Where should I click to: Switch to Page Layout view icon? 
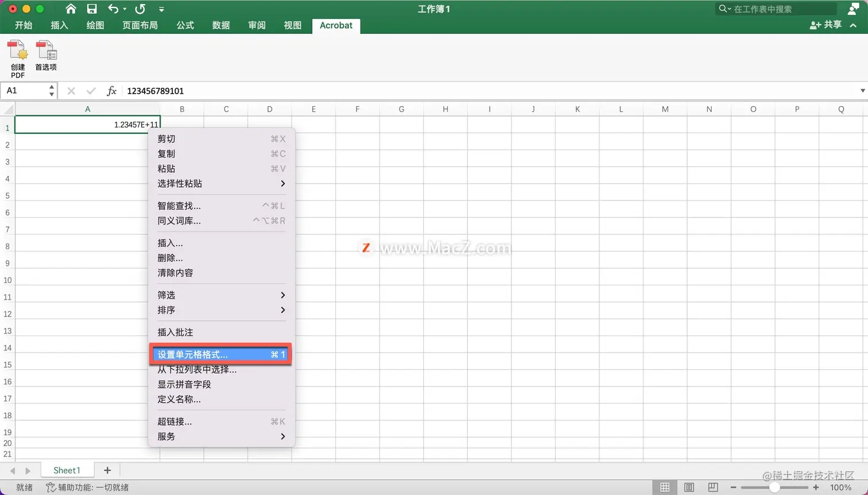click(689, 488)
